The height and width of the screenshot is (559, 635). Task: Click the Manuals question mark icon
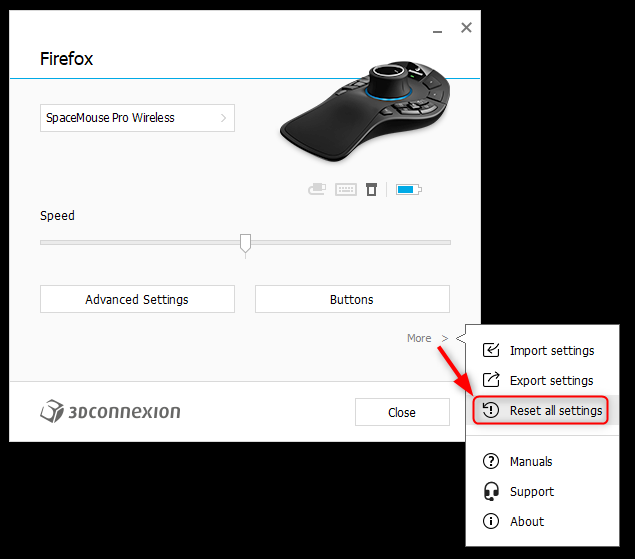[491, 461]
